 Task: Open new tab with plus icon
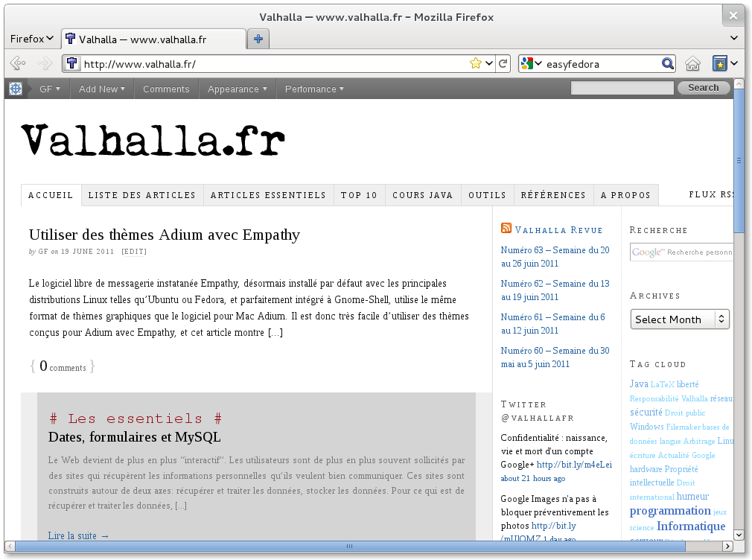(258, 39)
